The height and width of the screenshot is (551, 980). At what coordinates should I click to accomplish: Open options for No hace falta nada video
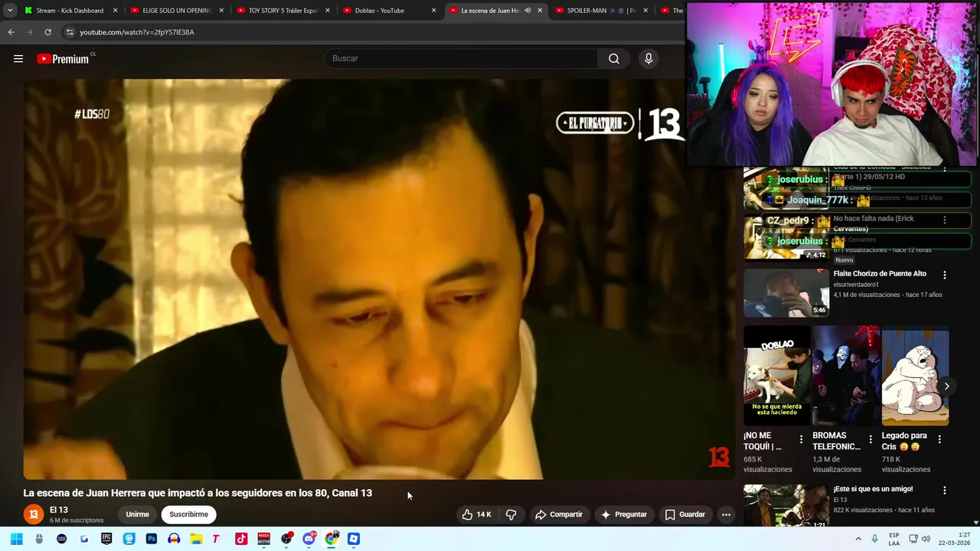[x=944, y=220]
